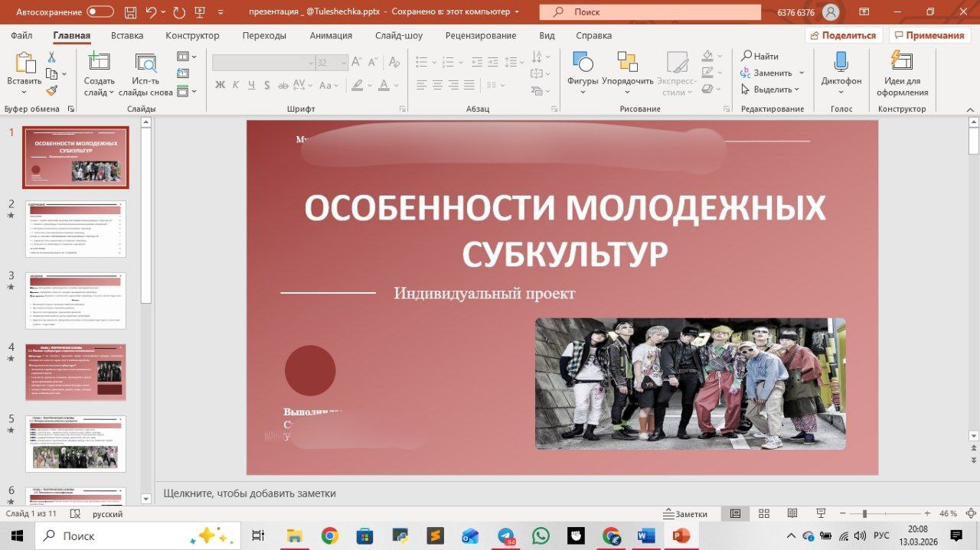Image resolution: width=980 pixels, height=550 pixels.
Task: Click the Dictate (Диктофон) microphone icon
Action: 841,63
